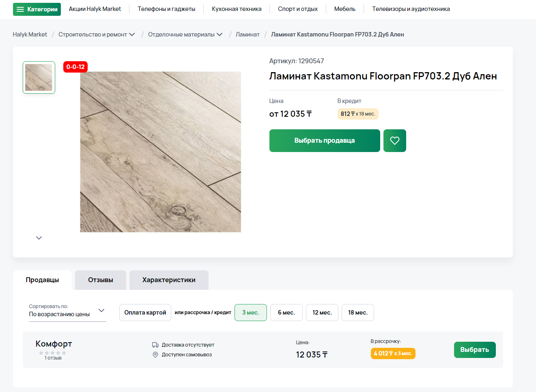Go to the Halyk Market breadcrumb link
536x392 pixels.
coord(30,34)
